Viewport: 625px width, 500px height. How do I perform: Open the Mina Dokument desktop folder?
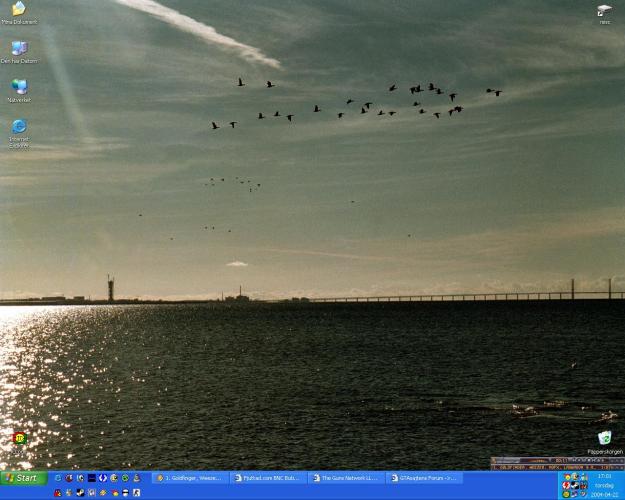[18, 10]
